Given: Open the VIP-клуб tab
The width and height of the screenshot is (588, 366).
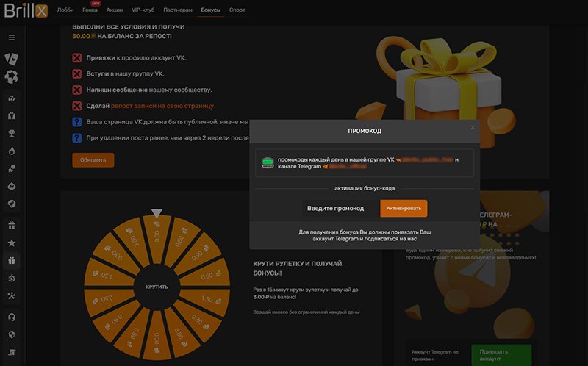Looking at the screenshot, I should tap(142, 10).
